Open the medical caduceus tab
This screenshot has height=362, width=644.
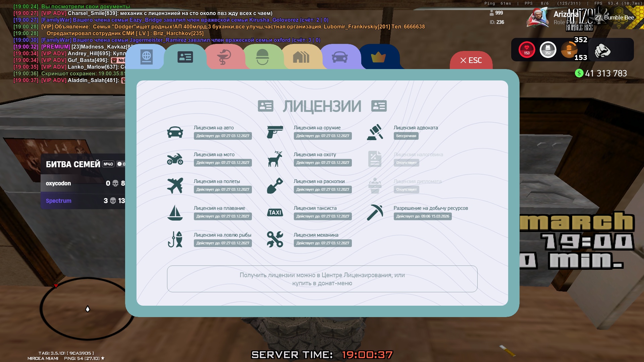[x=224, y=57]
